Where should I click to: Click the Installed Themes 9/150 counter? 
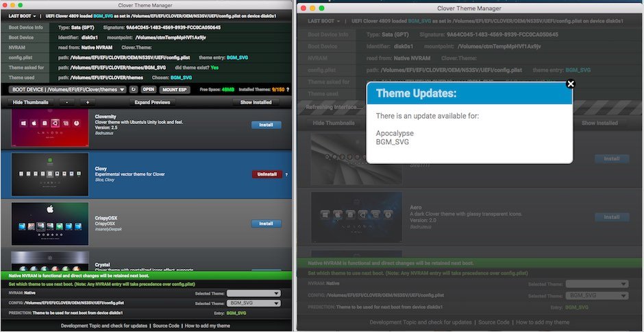tap(262, 89)
